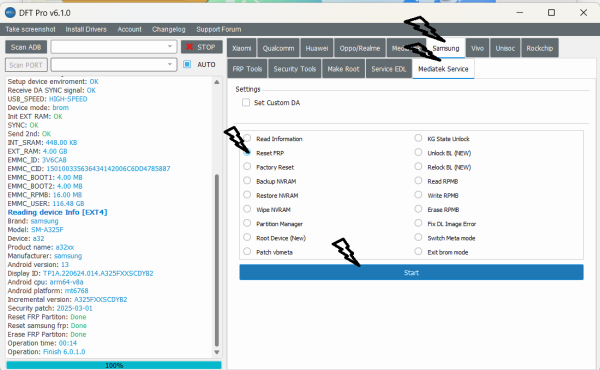Screen dimensions: 600x370
Task: Close the DFT Pro window
Action: tap(584, 13)
